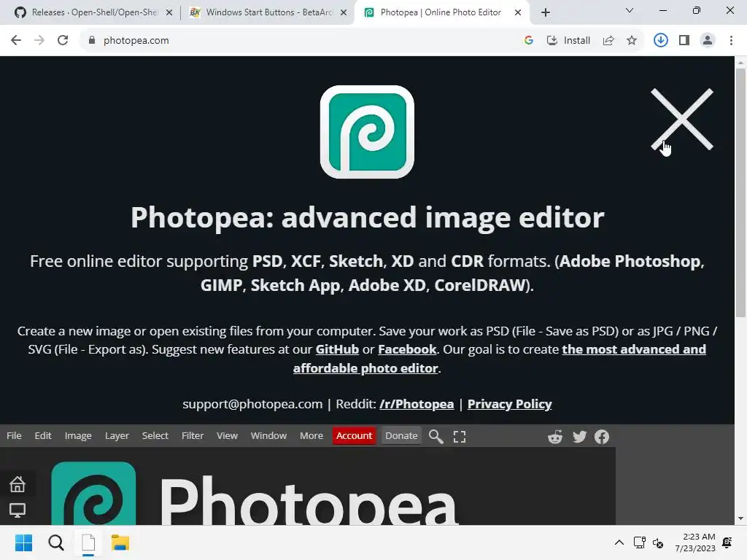Install Photopea app from address bar
Viewport: 747px width, 560px height.
[x=568, y=41]
